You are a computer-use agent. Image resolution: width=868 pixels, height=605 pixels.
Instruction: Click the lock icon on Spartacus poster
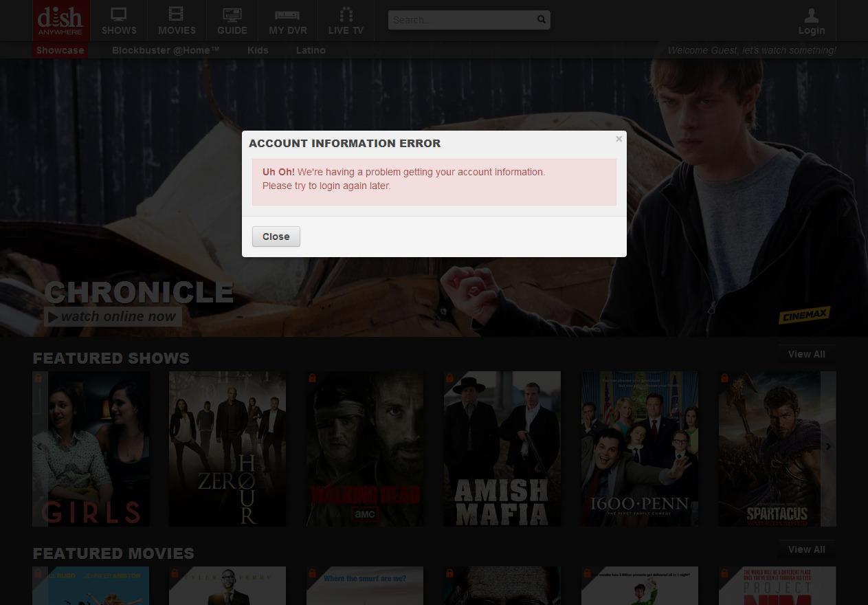pyautogui.click(x=724, y=378)
